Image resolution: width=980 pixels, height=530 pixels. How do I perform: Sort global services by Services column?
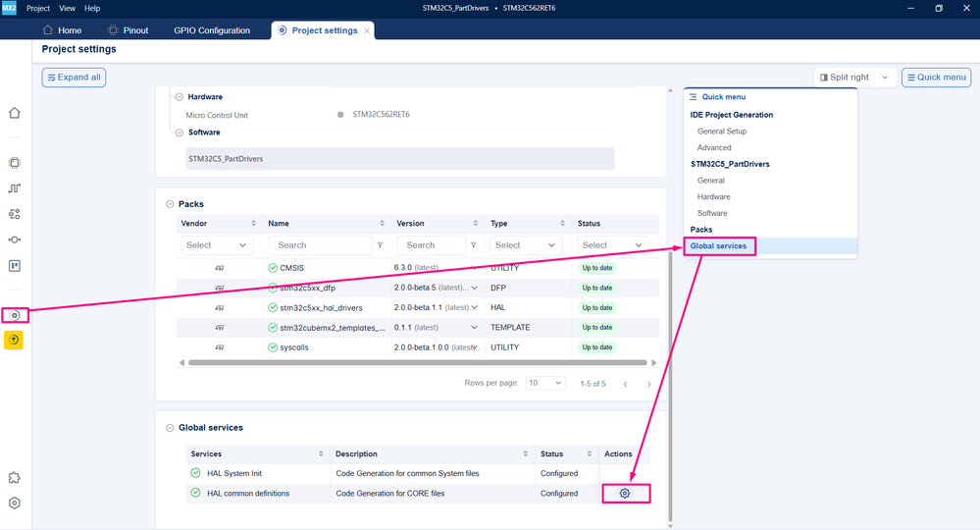point(321,453)
